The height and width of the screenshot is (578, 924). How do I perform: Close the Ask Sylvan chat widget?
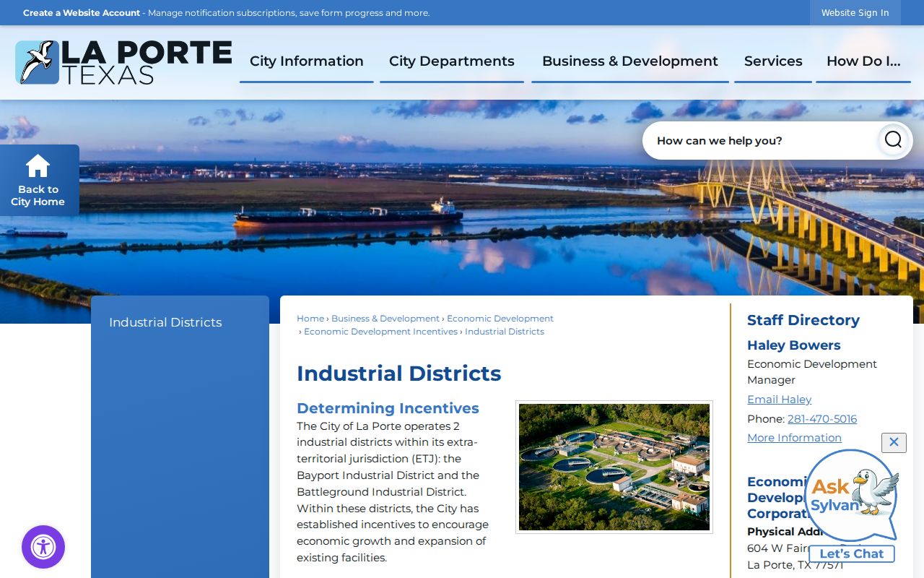(894, 442)
